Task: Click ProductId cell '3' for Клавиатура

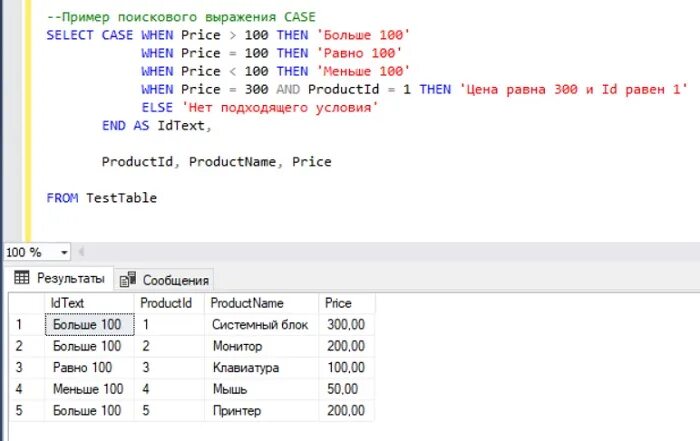Action: pos(169,367)
